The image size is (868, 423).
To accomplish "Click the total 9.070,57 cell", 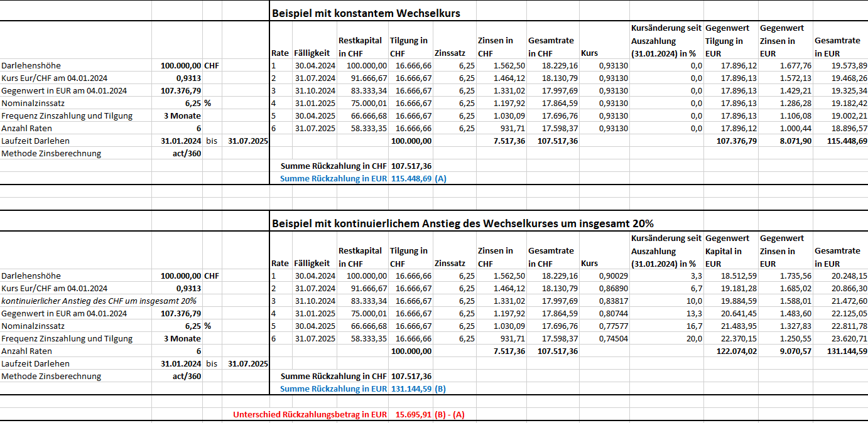I will click(x=795, y=351).
